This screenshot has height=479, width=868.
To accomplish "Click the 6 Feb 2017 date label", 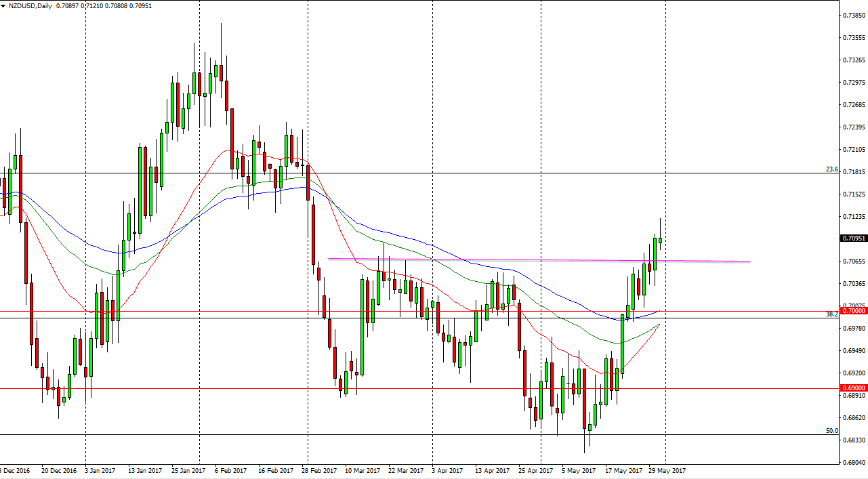I will coord(231,470).
